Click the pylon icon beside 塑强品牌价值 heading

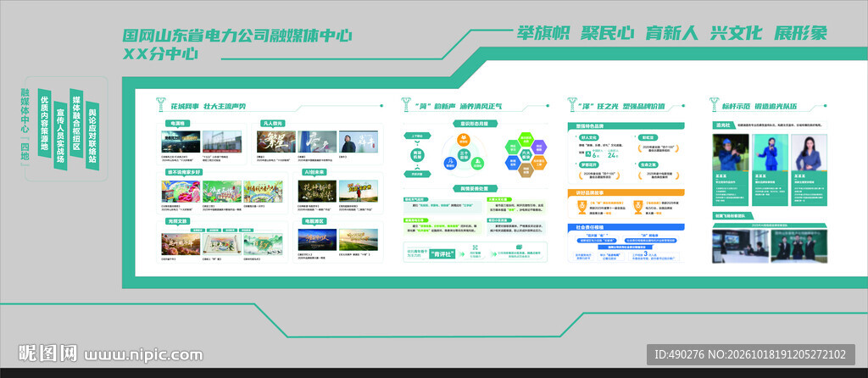click(x=572, y=105)
